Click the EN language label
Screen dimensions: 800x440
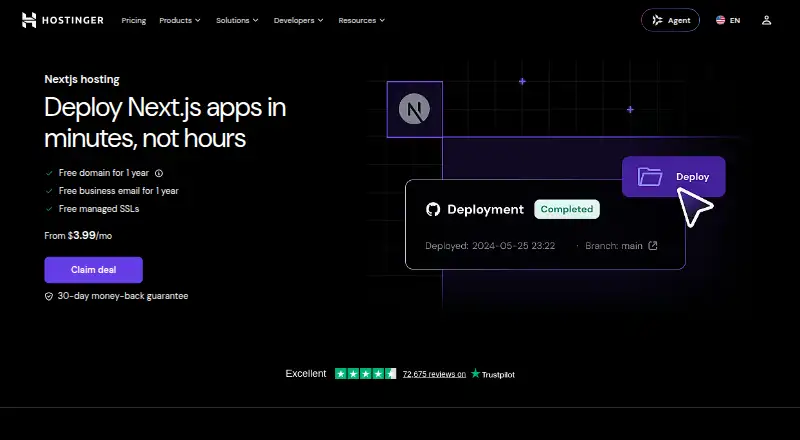(x=735, y=20)
